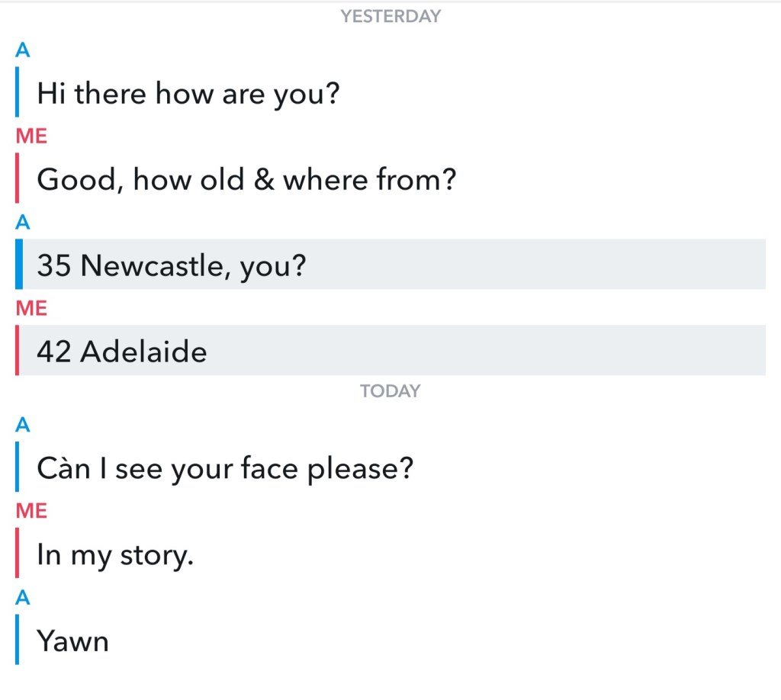This screenshot has width=781, height=700.
Task: Click the TODAY date separator
Action: (390, 391)
